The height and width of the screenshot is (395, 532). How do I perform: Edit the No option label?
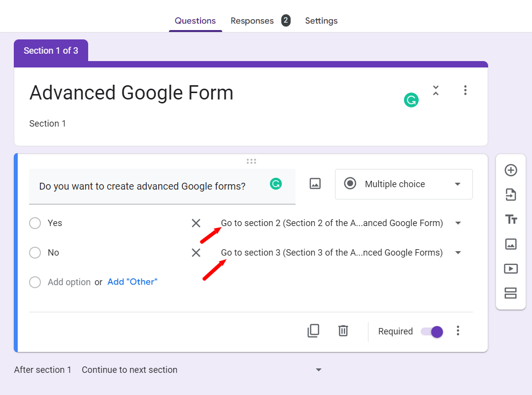(53, 253)
